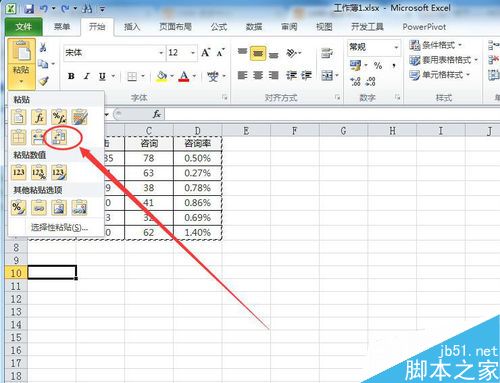Click the Borders icon

132,77
